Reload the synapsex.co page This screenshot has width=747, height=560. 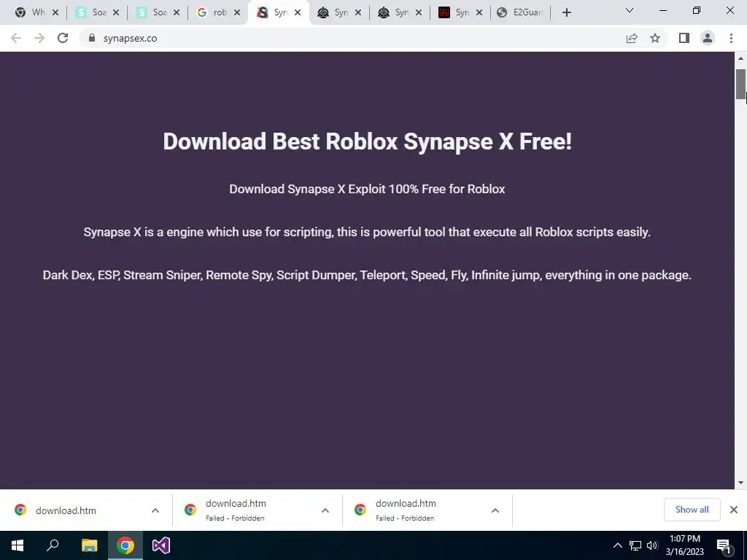pyautogui.click(x=63, y=38)
